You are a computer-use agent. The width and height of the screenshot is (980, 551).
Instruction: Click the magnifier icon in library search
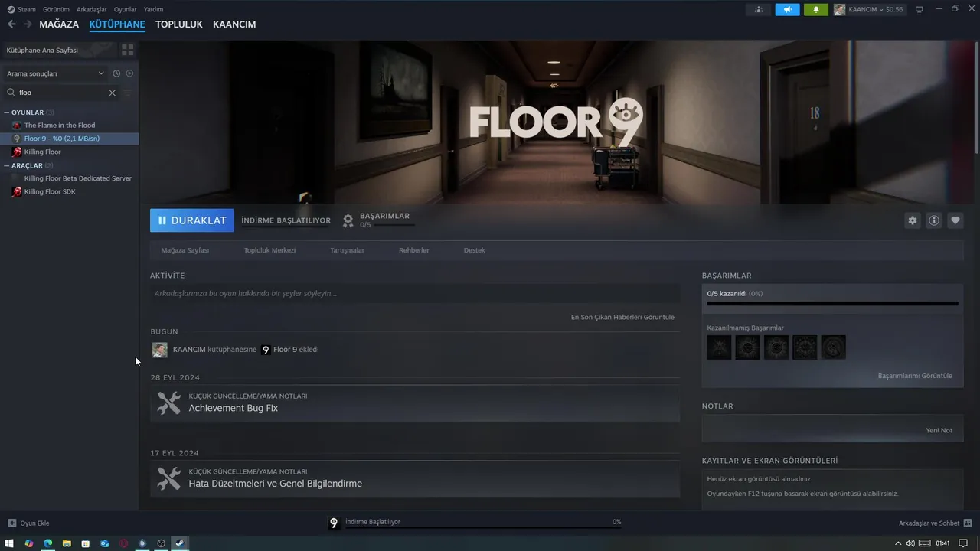11,93
